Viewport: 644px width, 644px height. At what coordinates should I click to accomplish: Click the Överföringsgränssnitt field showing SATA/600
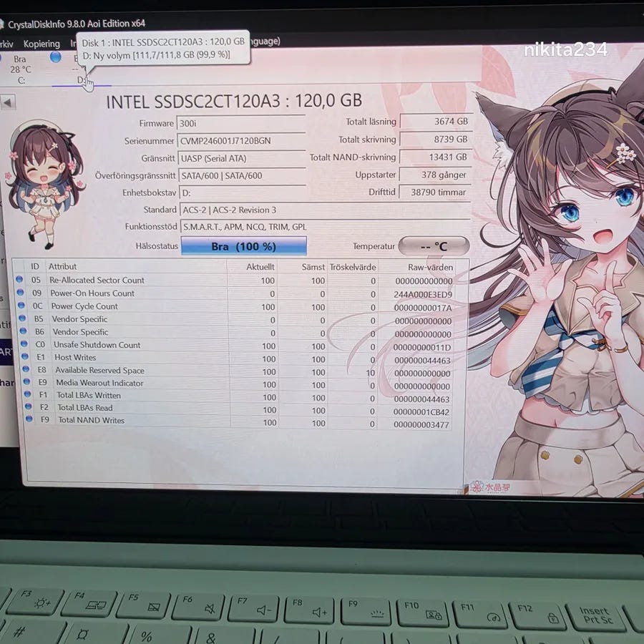point(243,176)
